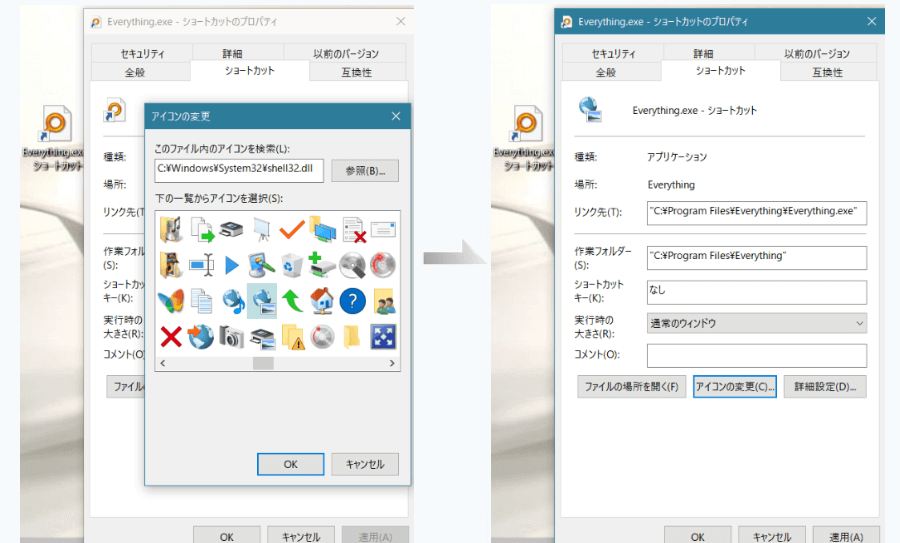Image resolution: width=900 pixels, height=543 pixels.
Task: Pick the globe with music note icon
Action: pyautogui.click(x=233, y=301)
